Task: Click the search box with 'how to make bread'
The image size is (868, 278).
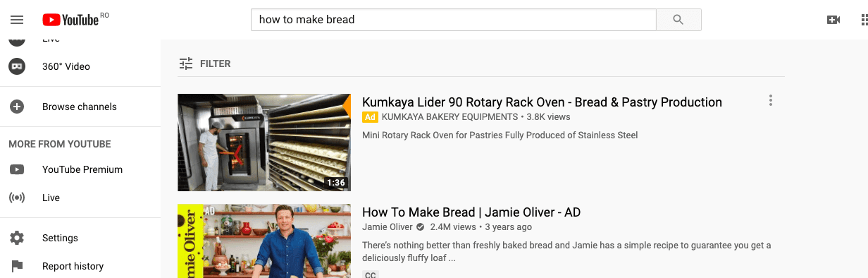Action: [x=454, y=20]
